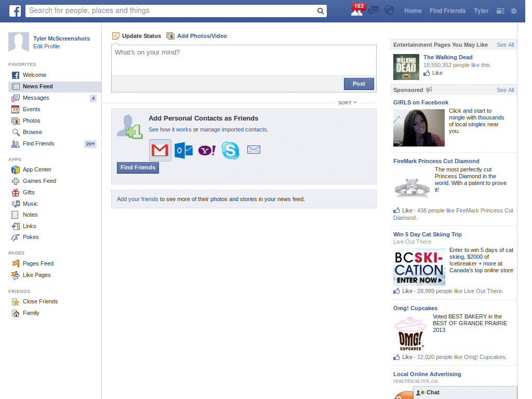Click the Messages count 4 badge
This screenshot has height=399, width=532.
click(x=94, y=98)
